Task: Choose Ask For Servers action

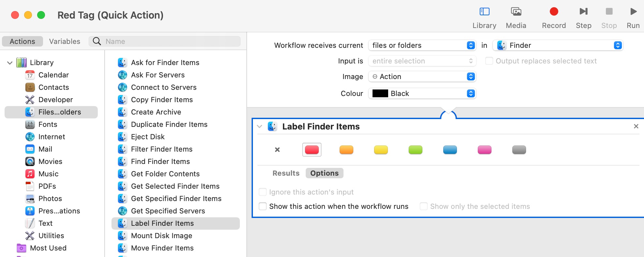Action: pos(158,75)
